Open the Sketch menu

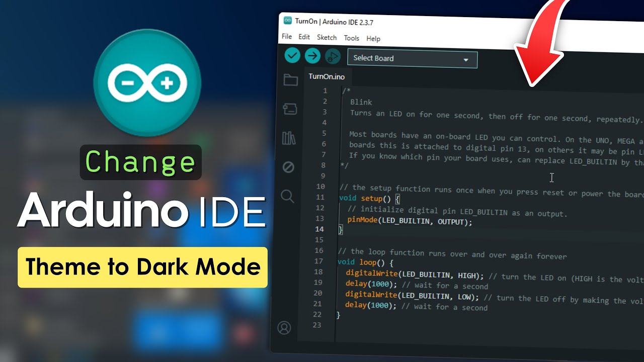click(x=327, y=38)
